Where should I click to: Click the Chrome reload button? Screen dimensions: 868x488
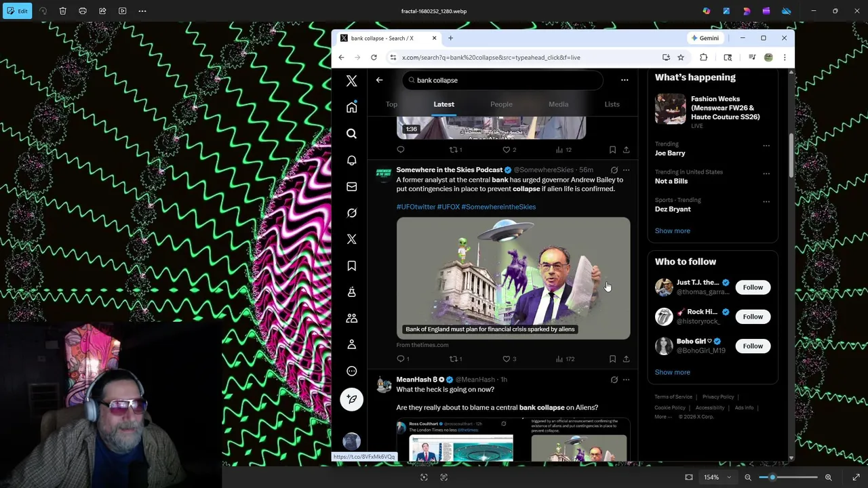(374, 58)
